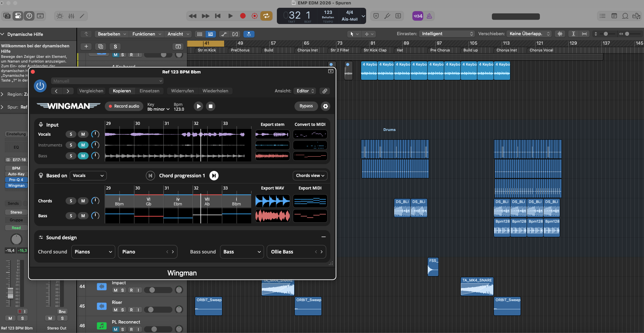The height and width of the screenshot is (333, 644).
Task: Open the Bb minor key dropdown
Action: coord(158,109)
